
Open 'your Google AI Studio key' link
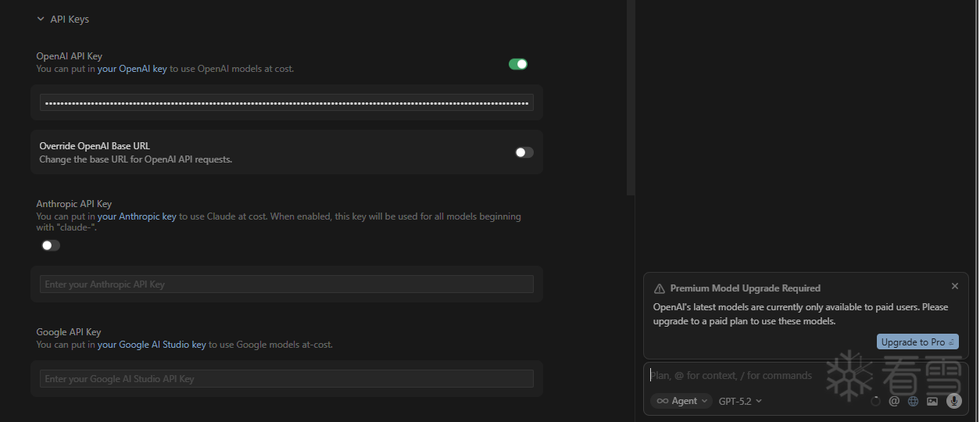click(x=152, y=345)
